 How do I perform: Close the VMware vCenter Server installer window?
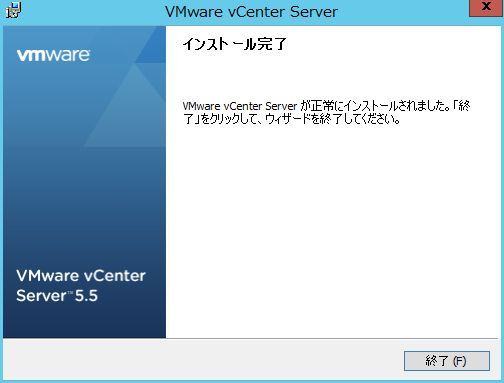point(486,8)
